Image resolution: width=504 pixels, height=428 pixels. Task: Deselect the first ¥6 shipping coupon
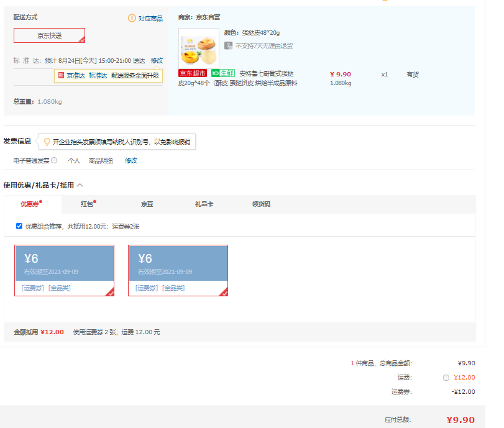(x=65, y=270)
